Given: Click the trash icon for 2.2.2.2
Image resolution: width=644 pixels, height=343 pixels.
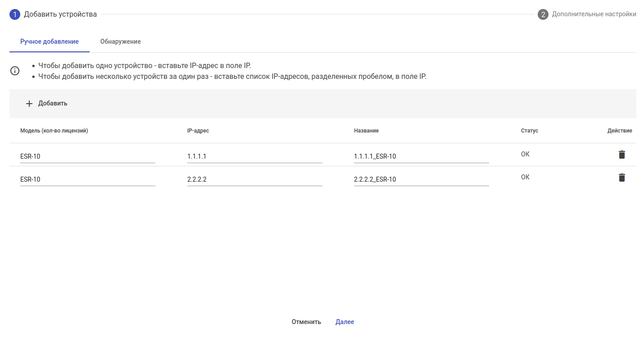Looking at the screenshot, I should pyautogui.click(x=621, y=178).
